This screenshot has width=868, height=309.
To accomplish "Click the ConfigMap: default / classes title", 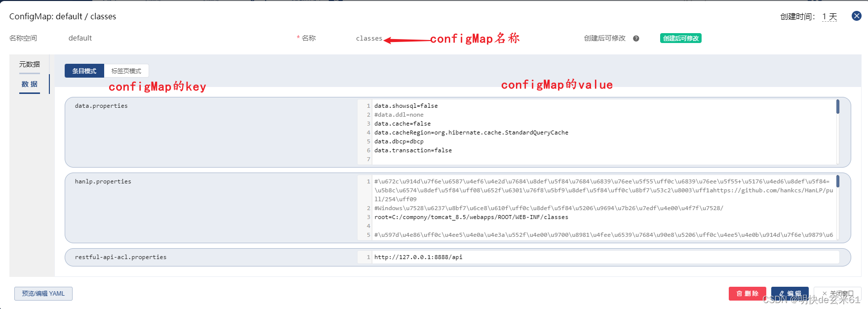I will pyautogui.click(x=63, y=16).
